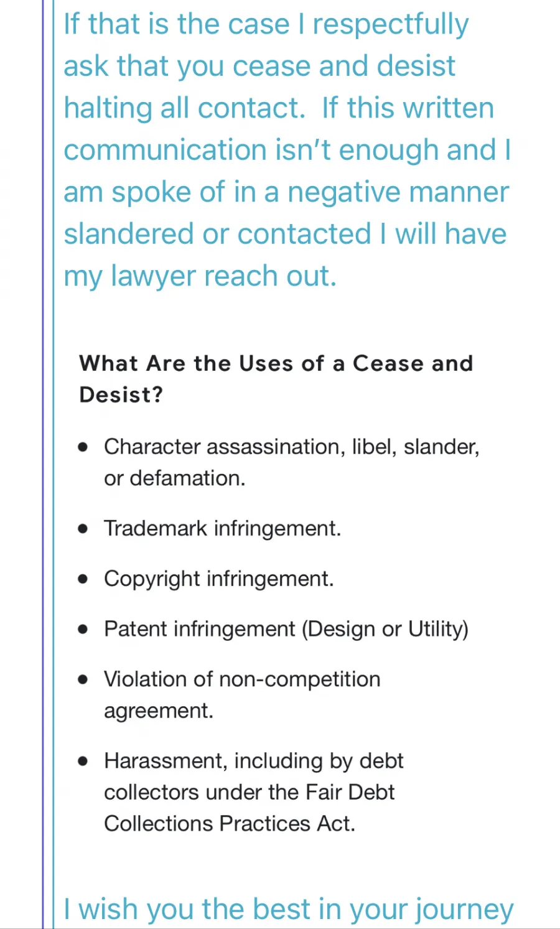Viewport: 560px width, 929px height.
Task: Click the 'Trademark infringement.' list item
Action: pyautogui.click(x=222, y=528)
